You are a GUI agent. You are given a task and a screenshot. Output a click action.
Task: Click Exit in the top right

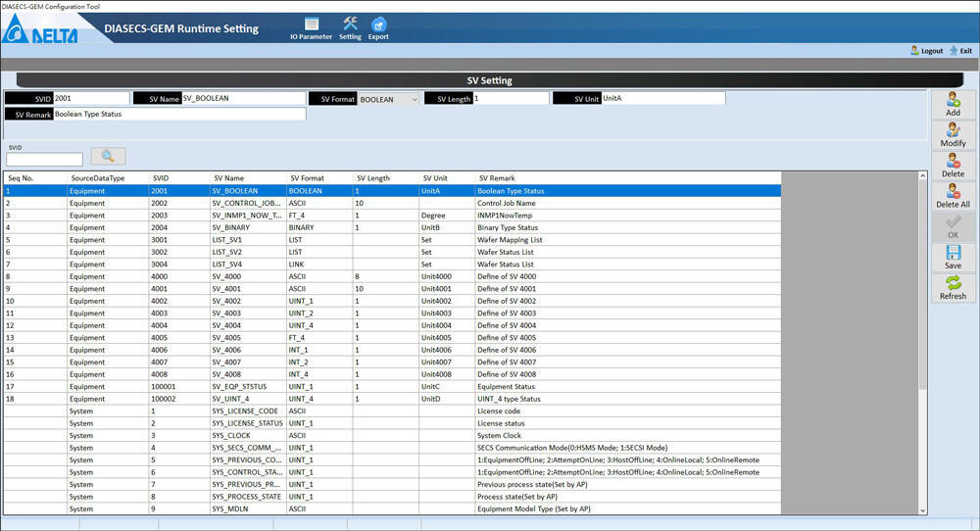click(x=960, y=51)
